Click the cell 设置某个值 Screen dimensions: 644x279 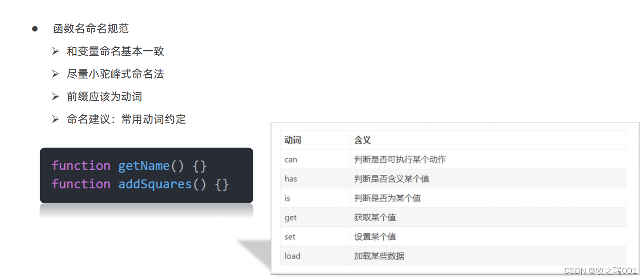coord(488,237)
